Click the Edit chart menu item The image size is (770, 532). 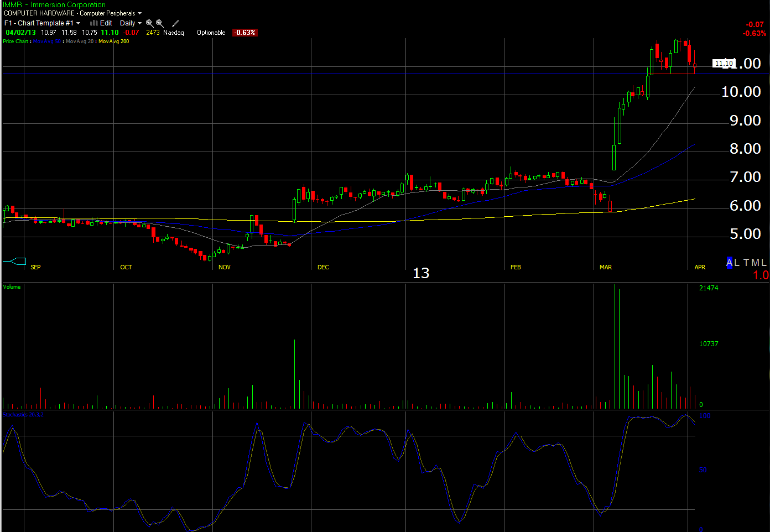106,23
